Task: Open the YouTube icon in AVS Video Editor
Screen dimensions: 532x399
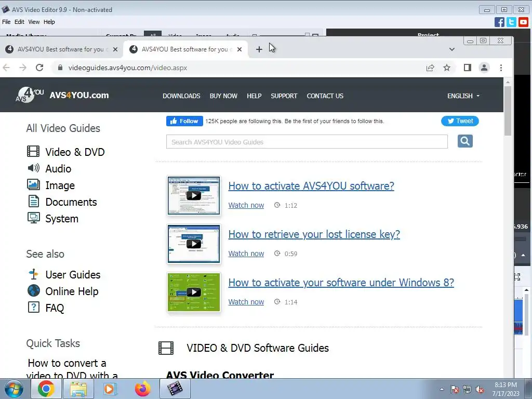Action: pyautogui.click(x=523, y=22)
